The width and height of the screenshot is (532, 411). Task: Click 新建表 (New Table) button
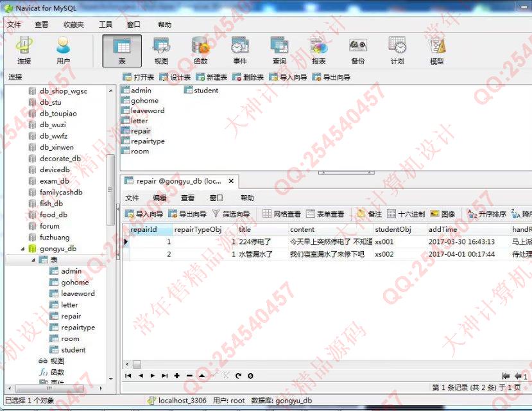coord(212,77)
